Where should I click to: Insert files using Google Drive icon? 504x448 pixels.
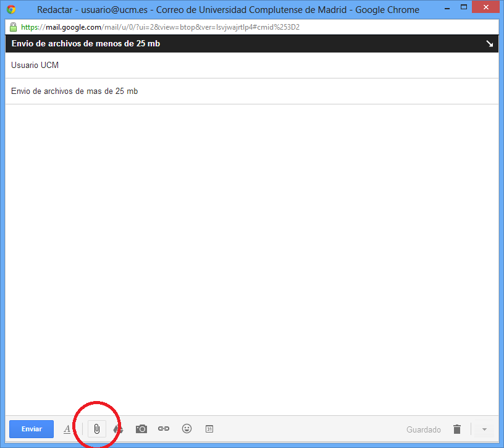pos(119,429)
